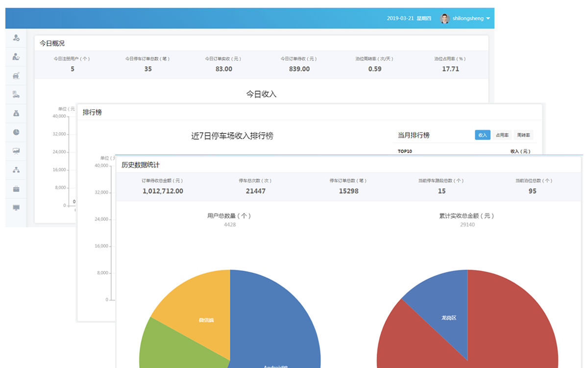Viewport: 588px width, 368px height.
Task: Select the car sidebar icon
Action: pos(16,76)
